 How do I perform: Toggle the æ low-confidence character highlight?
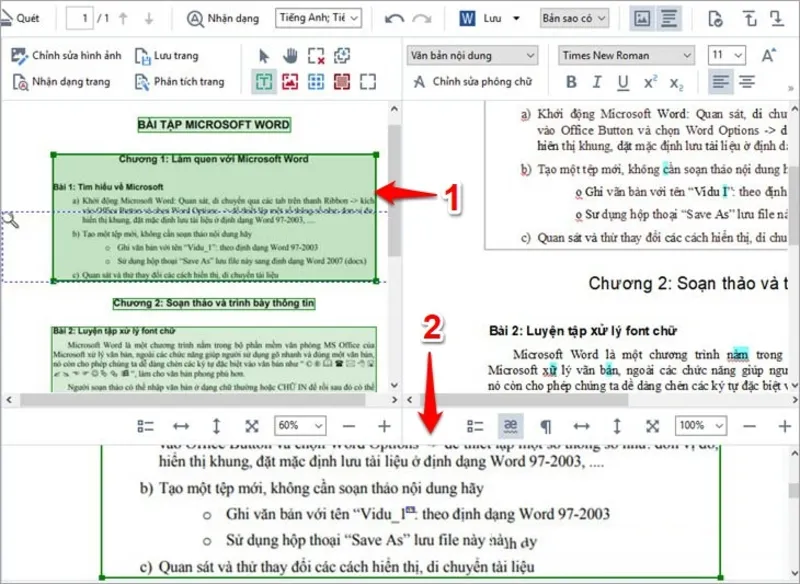pos(510,426)
